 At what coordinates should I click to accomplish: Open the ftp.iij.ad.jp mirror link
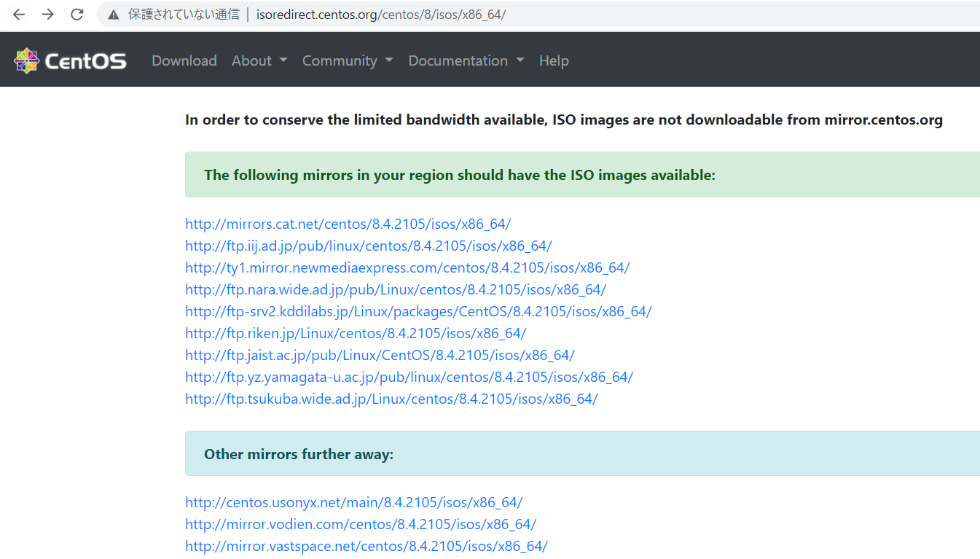pyautogui.click(x=369, y=246)
